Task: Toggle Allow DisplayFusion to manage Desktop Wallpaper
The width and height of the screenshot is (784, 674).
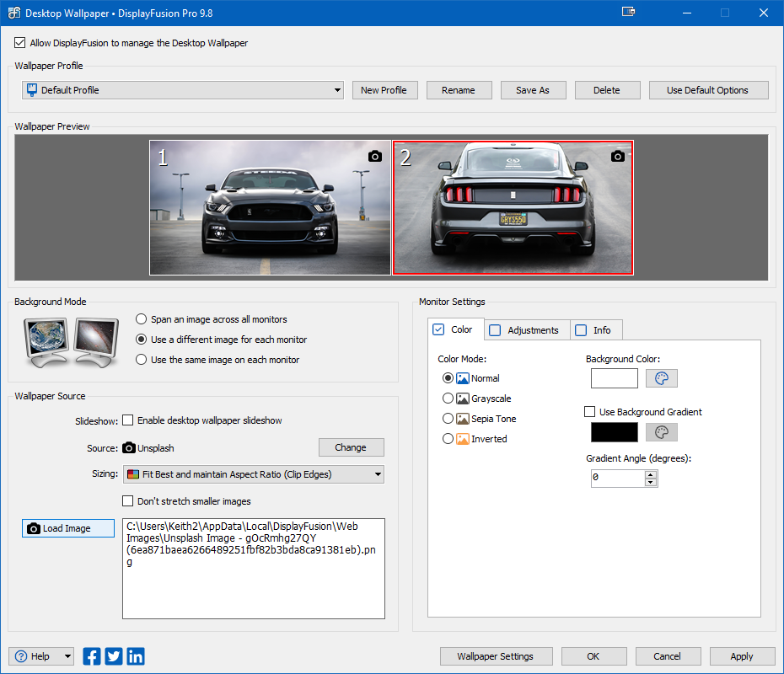Action: click(20, 42)
